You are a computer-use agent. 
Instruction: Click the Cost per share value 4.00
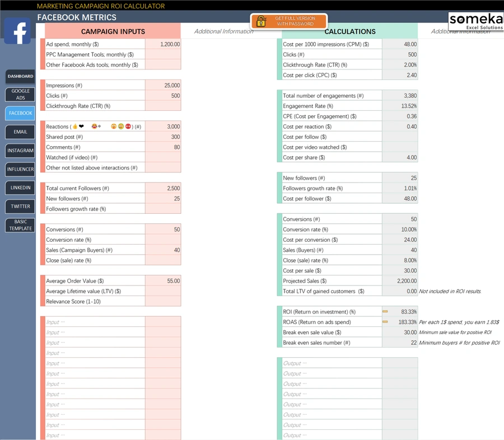[400, 157]
